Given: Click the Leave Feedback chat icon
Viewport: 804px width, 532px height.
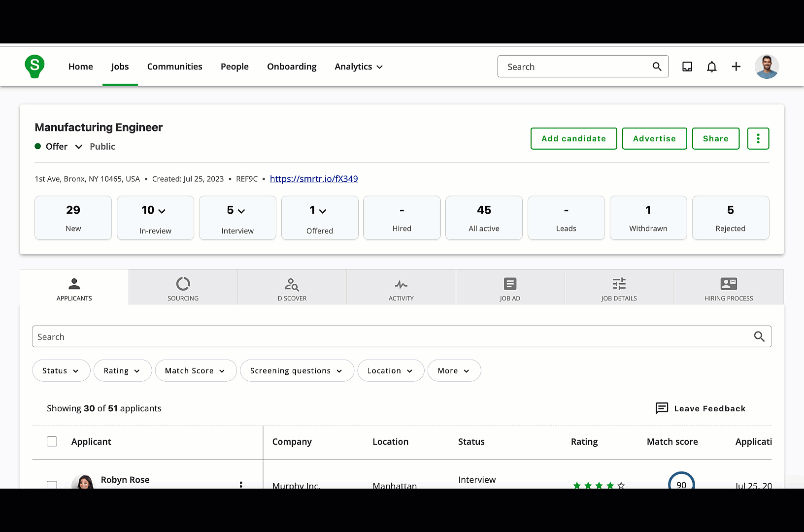Looking at the screenshot, I should [662, 408].
